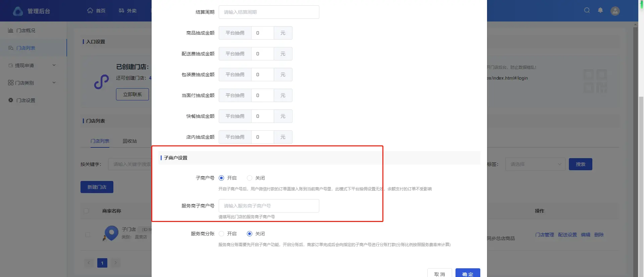Expand the 提现申请 sidebar menu
Image resolution: width=644 pixels, height=277 pixels.
33,65
